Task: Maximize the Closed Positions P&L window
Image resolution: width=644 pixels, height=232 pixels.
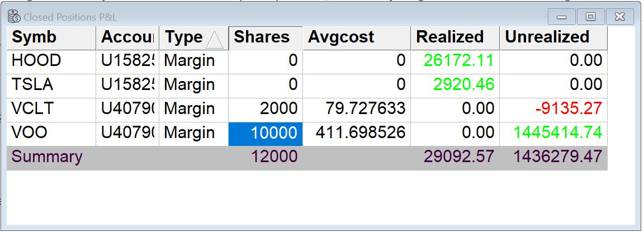Action: 590,17
